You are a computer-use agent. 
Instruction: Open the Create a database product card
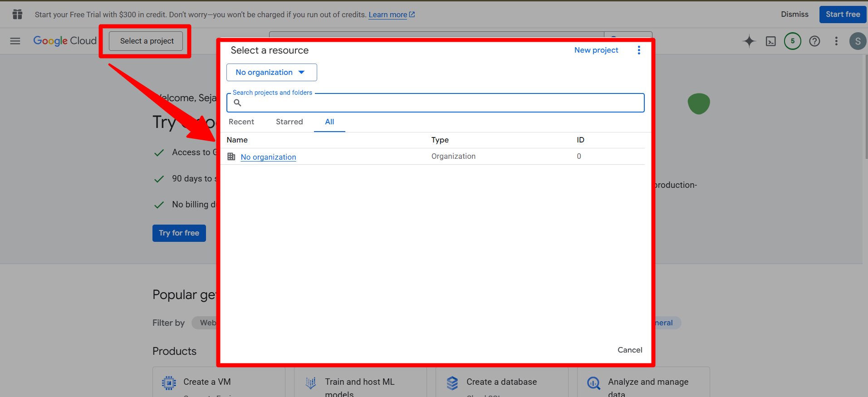pos(502,382)
